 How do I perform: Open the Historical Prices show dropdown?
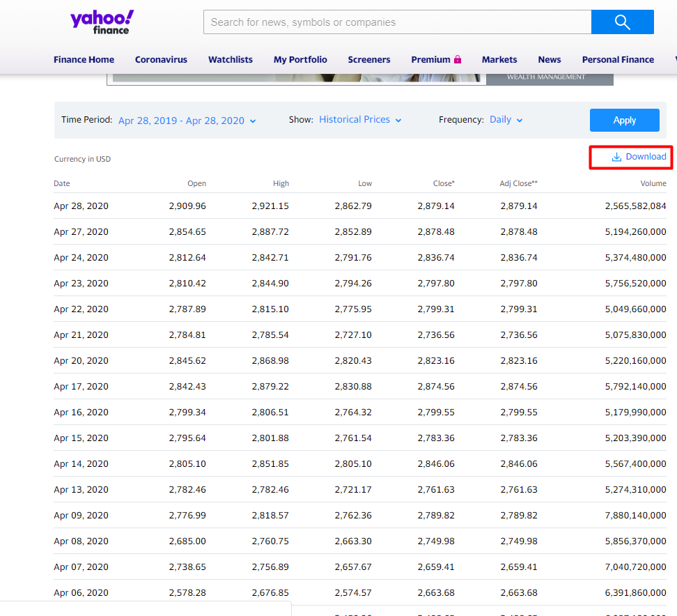click(x=360, y=120)
